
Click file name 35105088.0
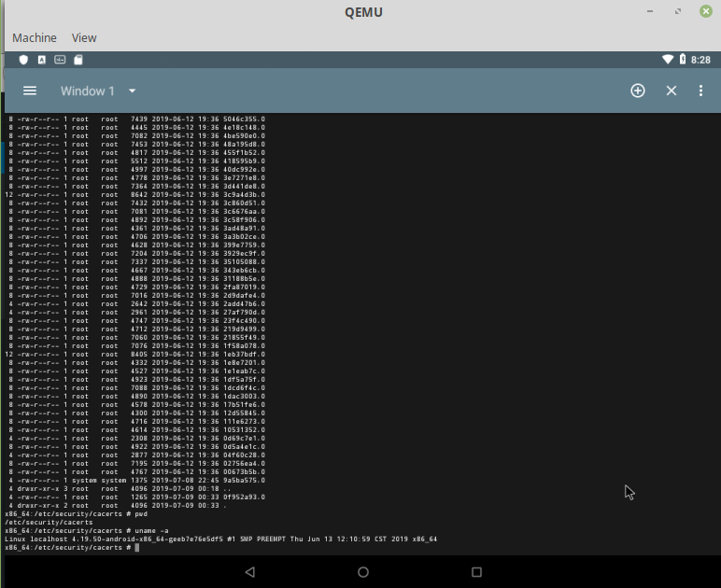(x=244, y=262)
